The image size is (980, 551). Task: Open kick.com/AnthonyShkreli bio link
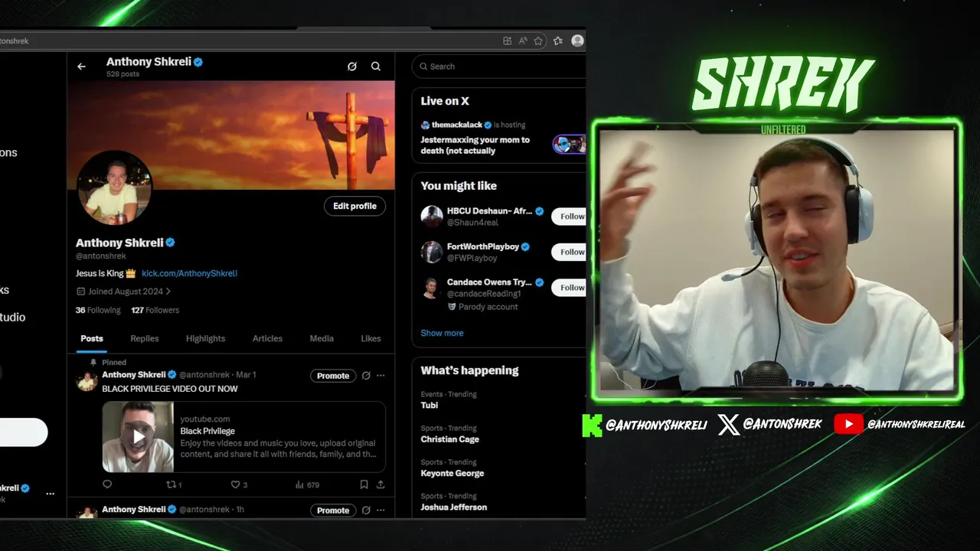tap(189, 273)
